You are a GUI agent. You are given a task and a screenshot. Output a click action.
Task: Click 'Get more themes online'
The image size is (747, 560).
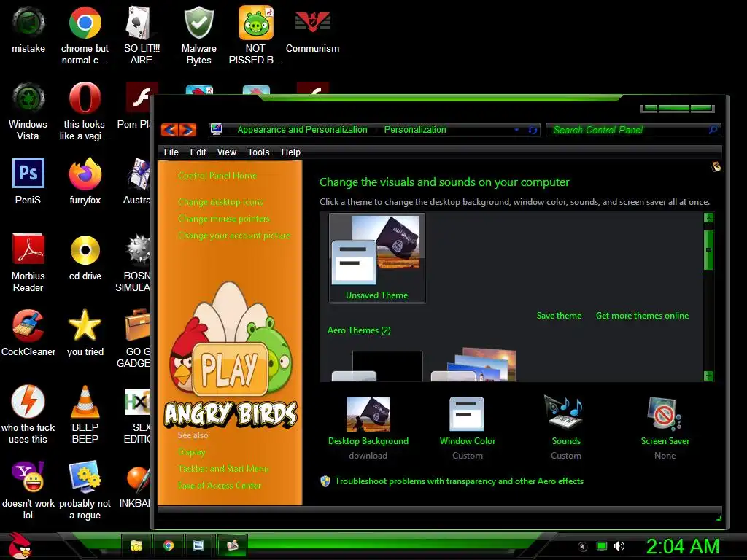(x=642, y=316)
